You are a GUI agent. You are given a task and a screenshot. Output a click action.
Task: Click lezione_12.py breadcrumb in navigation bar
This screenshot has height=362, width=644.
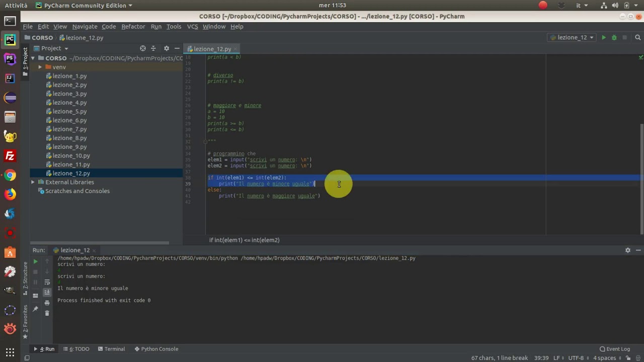tap(81, 38)
